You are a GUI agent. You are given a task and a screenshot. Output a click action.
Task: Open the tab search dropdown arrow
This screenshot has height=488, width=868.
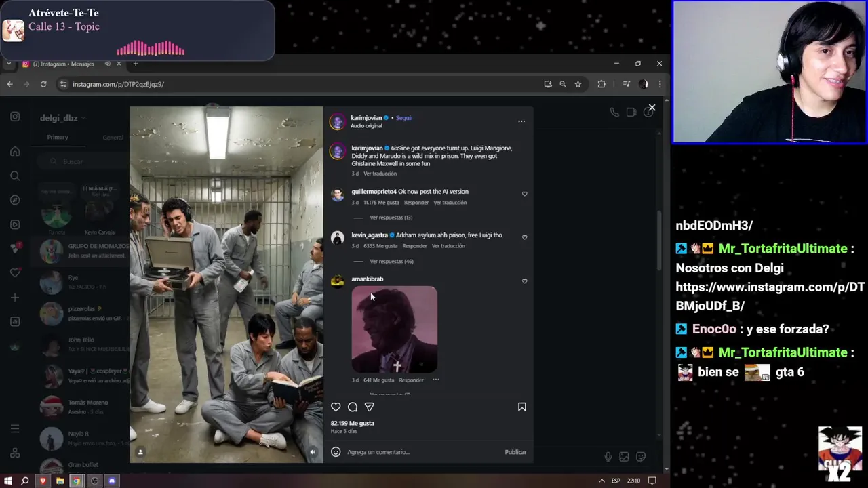tap(8, 64)
